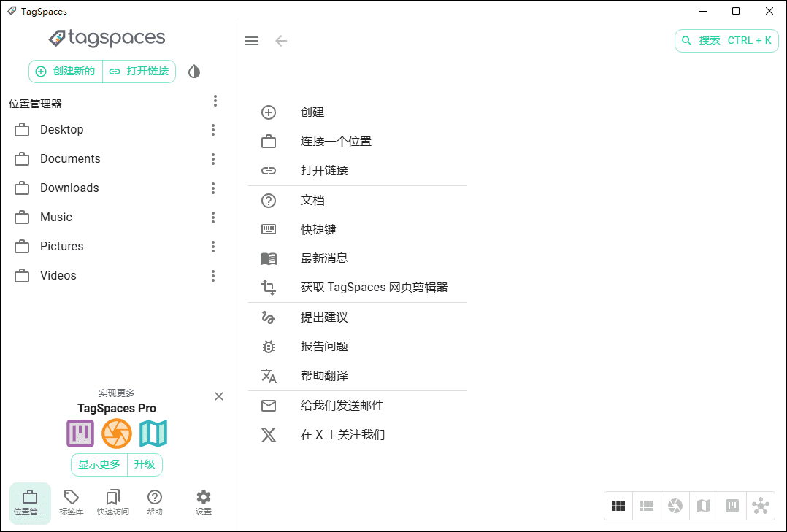
Task: Open the 帮助 help panel
Action: [154, 503]
